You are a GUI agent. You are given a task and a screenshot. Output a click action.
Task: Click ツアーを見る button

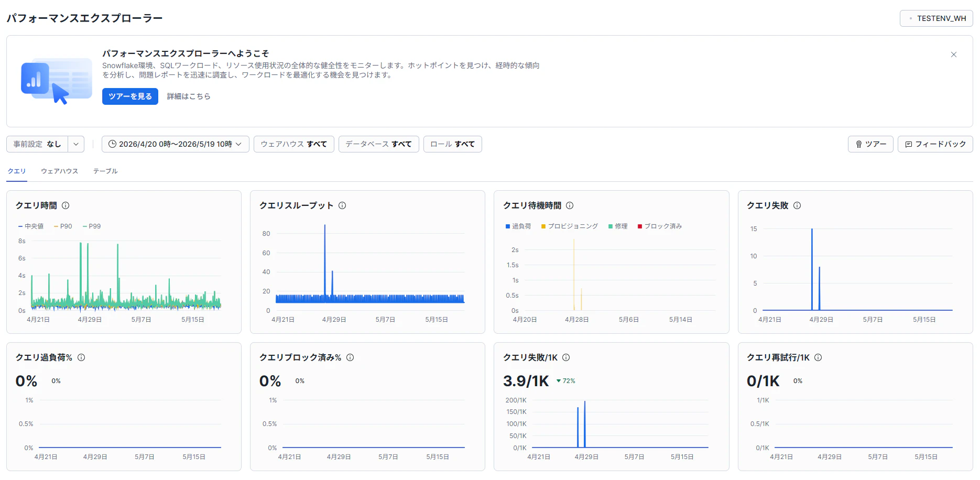pyautogui.click(x=130, y=96)
